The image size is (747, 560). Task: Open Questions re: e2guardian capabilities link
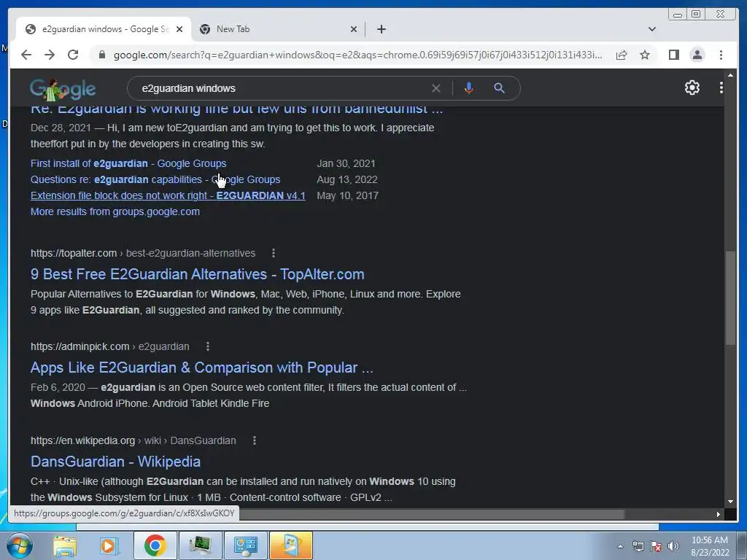(155, 179)
